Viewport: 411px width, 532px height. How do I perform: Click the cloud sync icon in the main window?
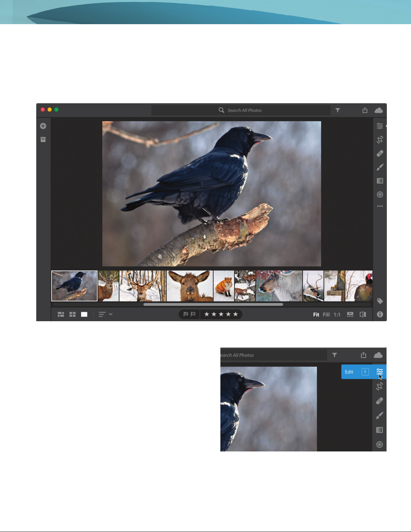click(x=379, y=110)
